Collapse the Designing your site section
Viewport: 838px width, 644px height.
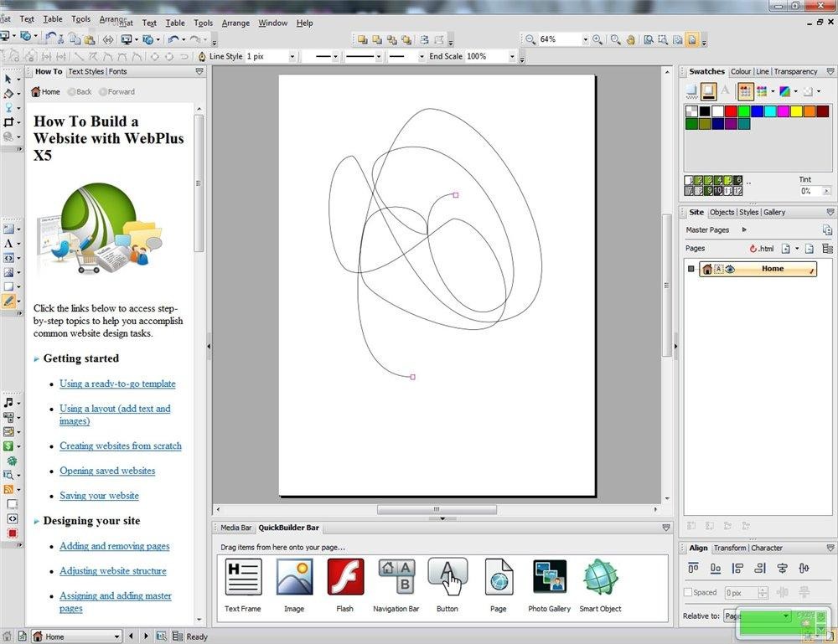[x=36, y=521]
